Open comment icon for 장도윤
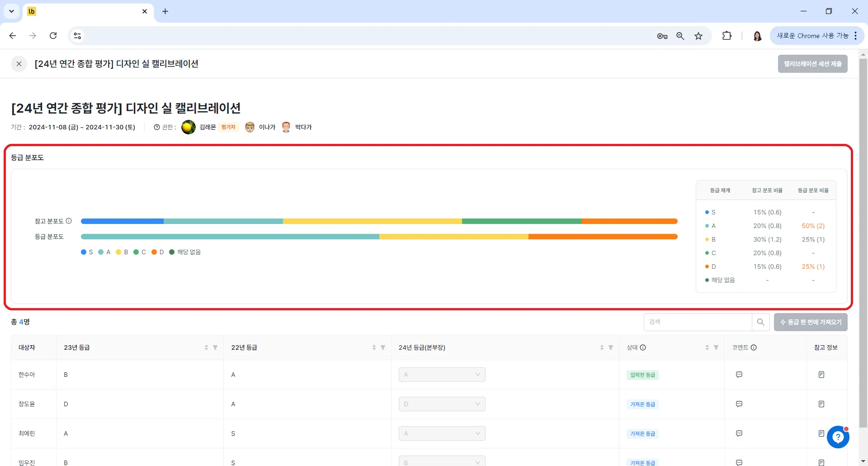The height and width of the screenshot is (466, 868). [739, 404]
